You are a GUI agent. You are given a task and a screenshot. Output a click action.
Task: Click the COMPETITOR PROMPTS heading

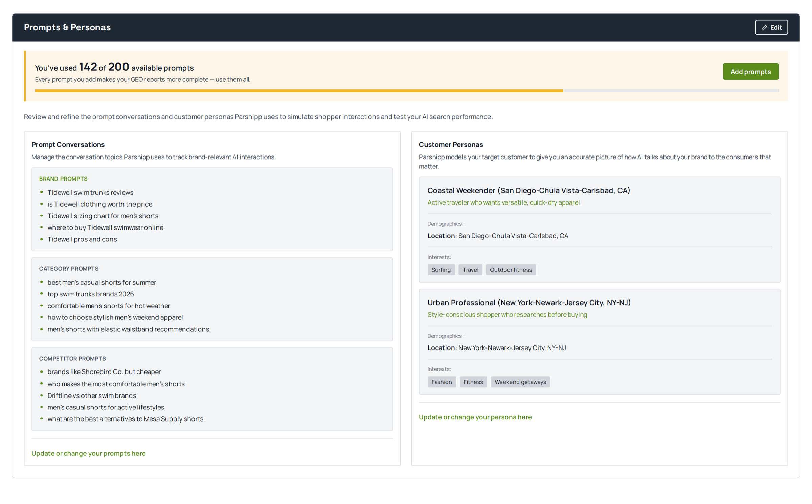click(72, 358)
